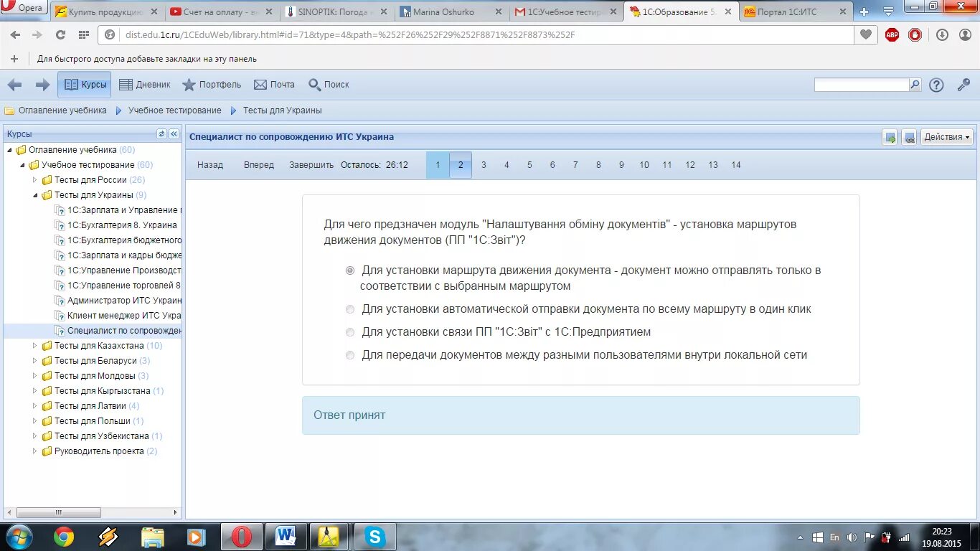Expand the Тесты для России node
The width and height of the screenshot is (980, 551).
[35, 180]
